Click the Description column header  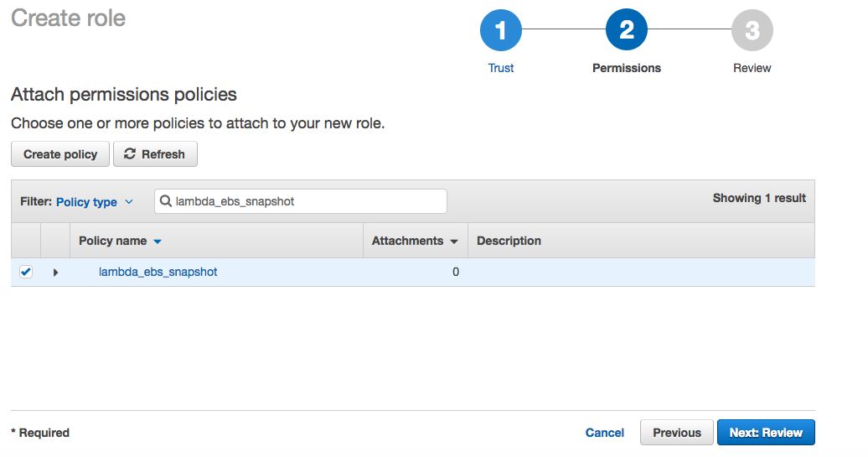click(509, 241)
